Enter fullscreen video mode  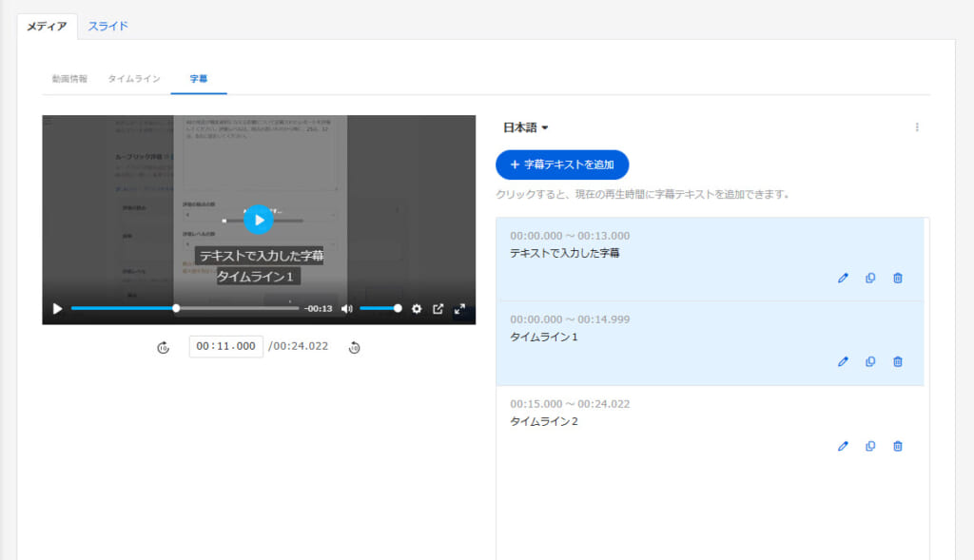coord(460,309)
